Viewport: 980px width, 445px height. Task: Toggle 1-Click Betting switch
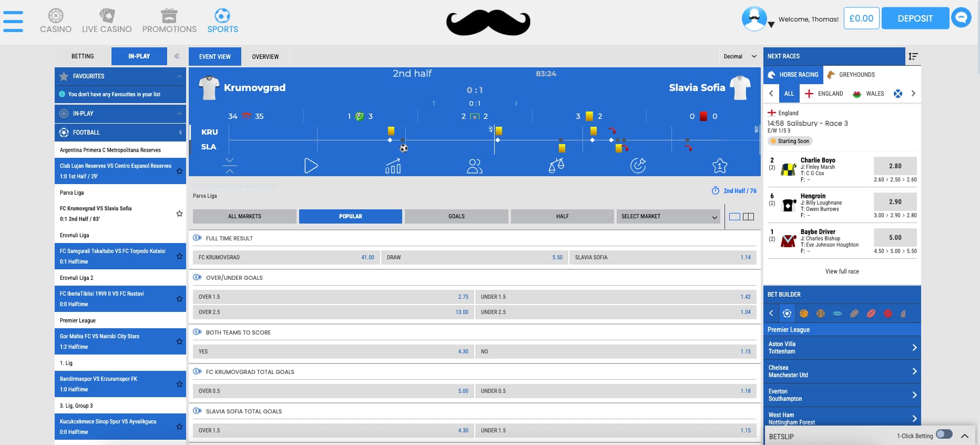click(x=944, y=434)
